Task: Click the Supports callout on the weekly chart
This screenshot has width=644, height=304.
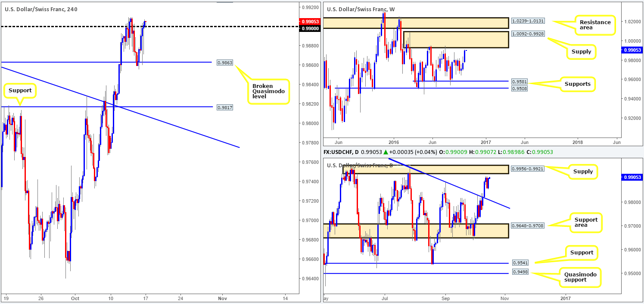Action: [x=577, y=85]
